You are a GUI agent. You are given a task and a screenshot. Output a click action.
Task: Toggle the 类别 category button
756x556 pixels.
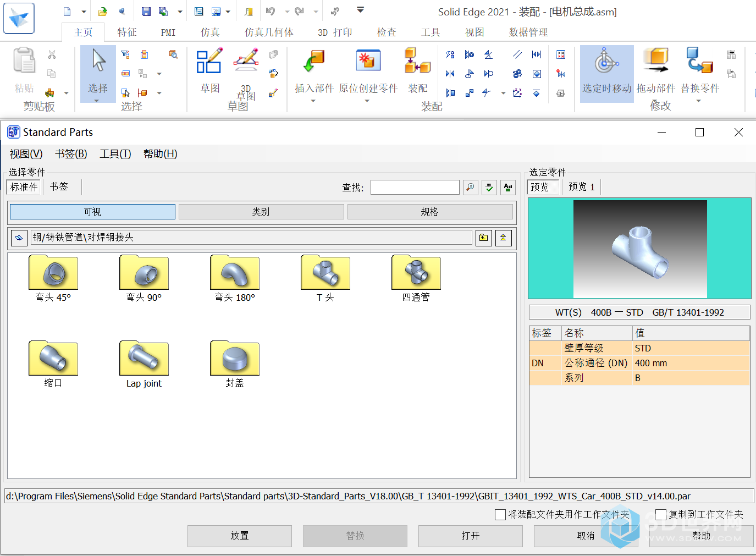(x=261, y=212)
